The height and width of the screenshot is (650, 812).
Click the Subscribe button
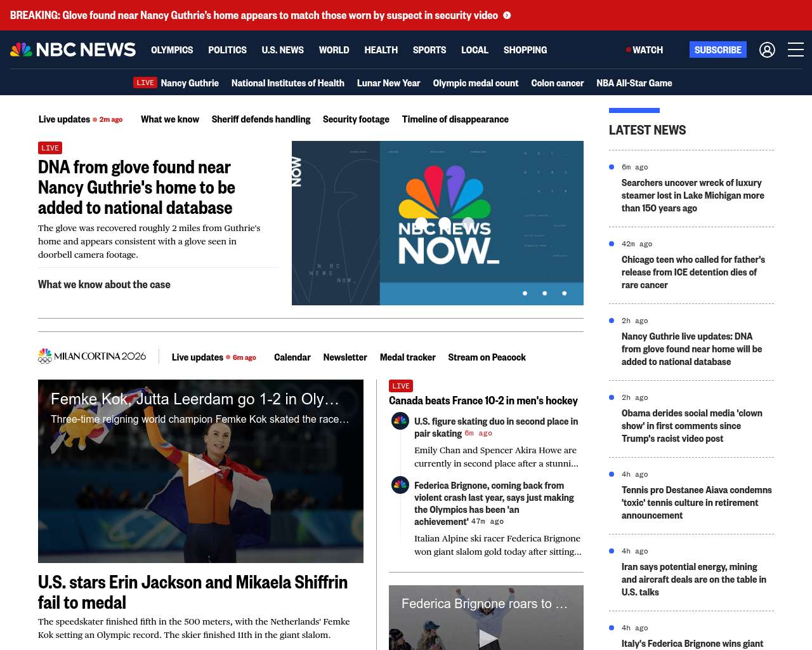click(x=718, y=50)
